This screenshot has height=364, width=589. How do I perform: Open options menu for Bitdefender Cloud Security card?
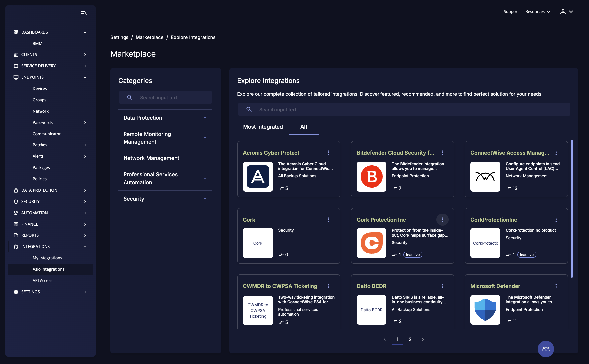pyautogui.click(x=442, y=153)
